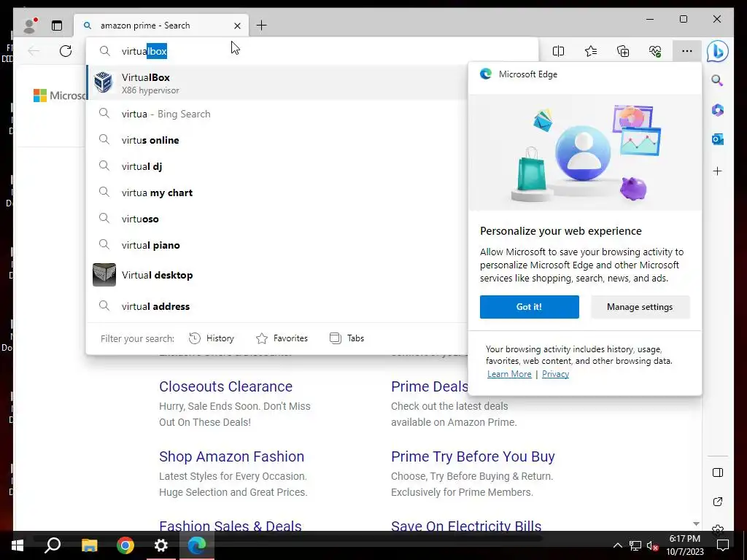This screenshot has width=747, height=560.
Task: Open the Edge profile icon
Action: click(30, 26)
